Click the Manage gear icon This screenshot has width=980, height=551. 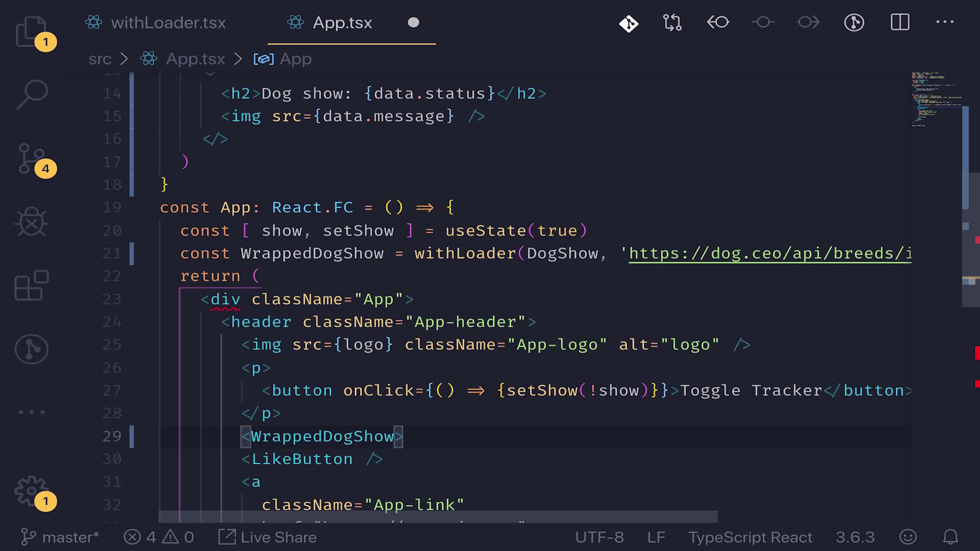click(x=32, y=491)
